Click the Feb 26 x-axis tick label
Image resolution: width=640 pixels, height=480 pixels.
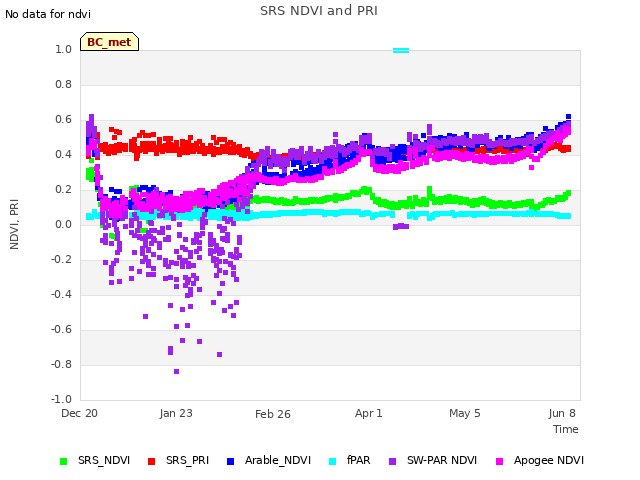pyautogui.click(x=273, y=414)
